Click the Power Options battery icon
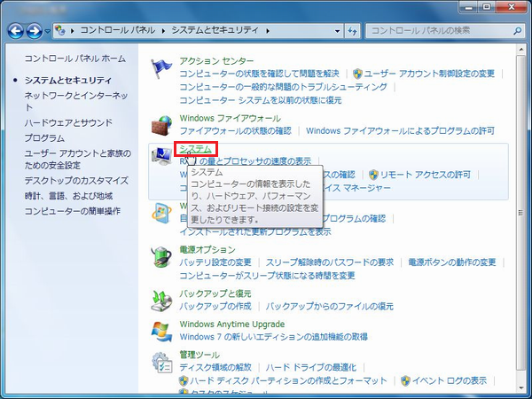 pyautogui.click(x=161, y=257)
